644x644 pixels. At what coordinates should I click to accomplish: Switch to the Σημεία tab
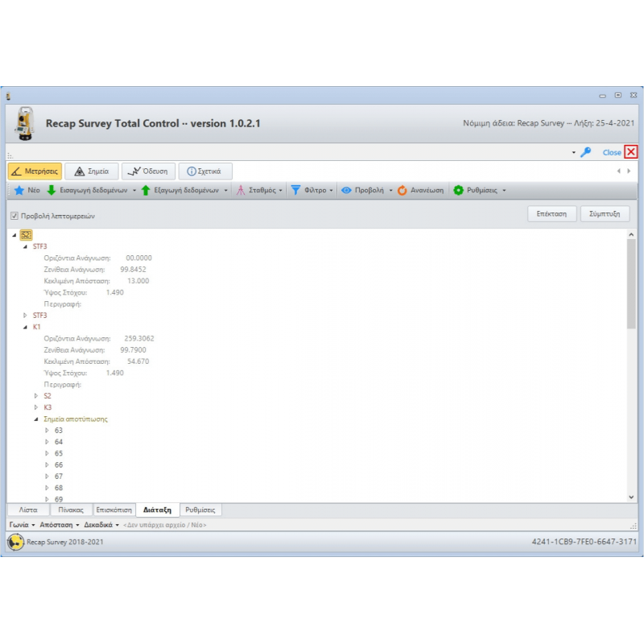click(x=91, y=171)
